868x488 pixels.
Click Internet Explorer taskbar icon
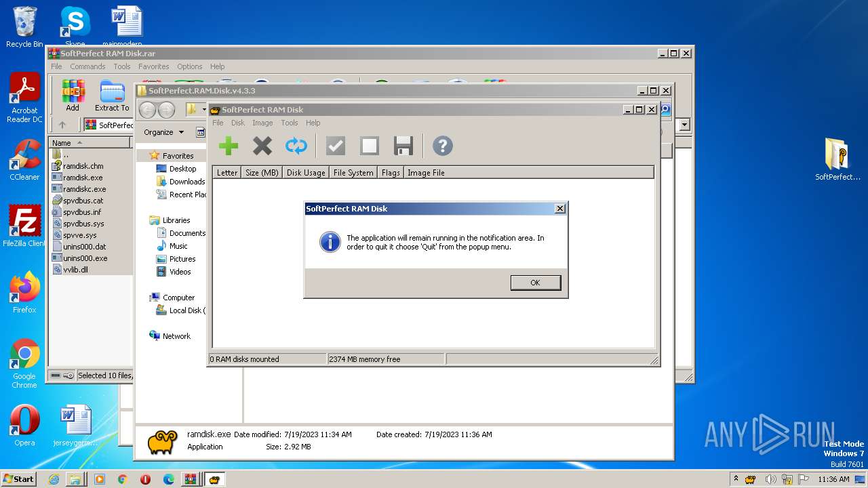54,479
